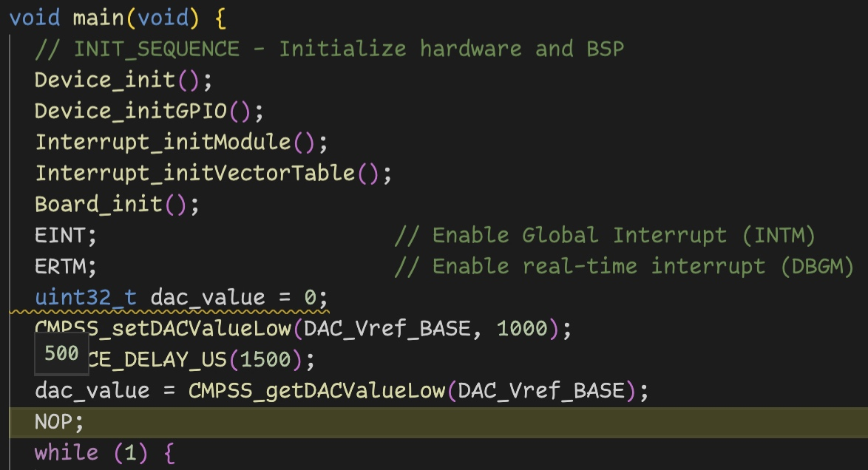868x470 pixels.
Task: Click the 1000 argument value
Action: point(522,328)
